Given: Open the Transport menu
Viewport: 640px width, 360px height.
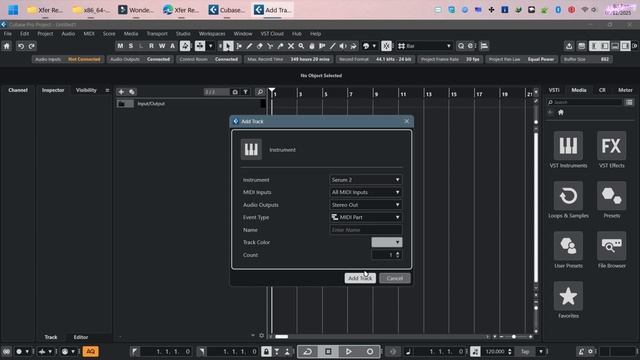Looking at the screenshot, I should coord(157,34).
